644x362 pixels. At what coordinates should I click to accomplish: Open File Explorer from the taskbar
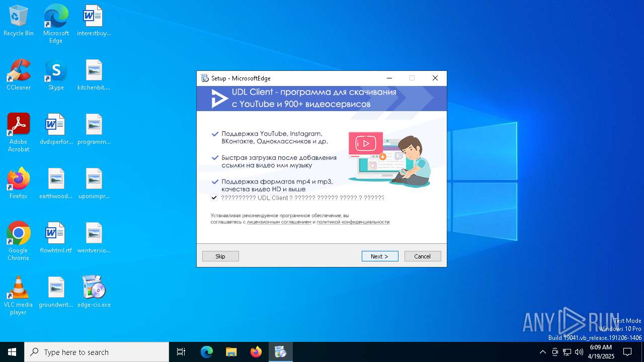click(x=231, y=352)
